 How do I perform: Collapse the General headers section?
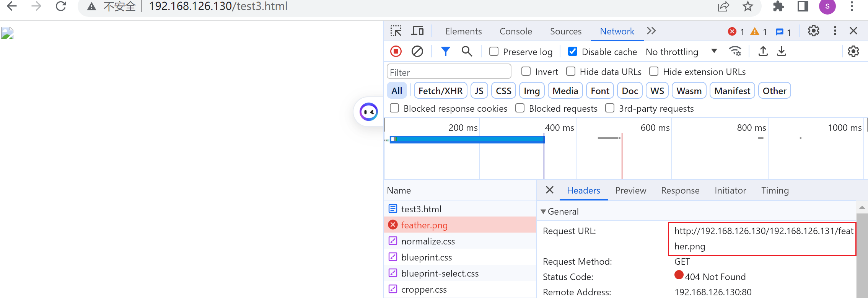(544, 212)
